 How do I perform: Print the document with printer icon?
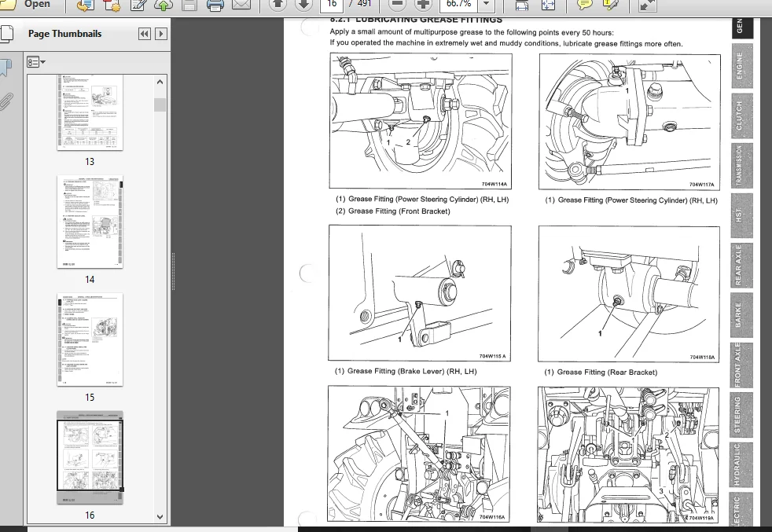click(215, 5)
